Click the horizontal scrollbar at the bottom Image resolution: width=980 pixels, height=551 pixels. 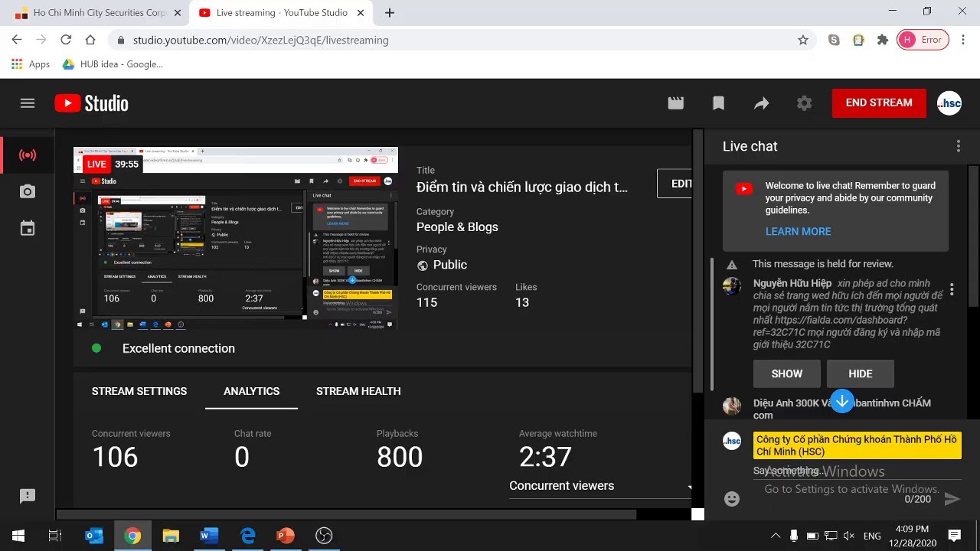tap(346, 514)
